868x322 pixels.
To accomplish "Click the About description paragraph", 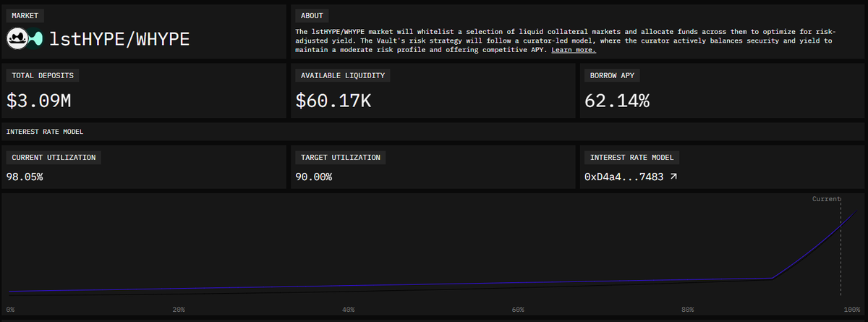I will [x=566, y=41].
